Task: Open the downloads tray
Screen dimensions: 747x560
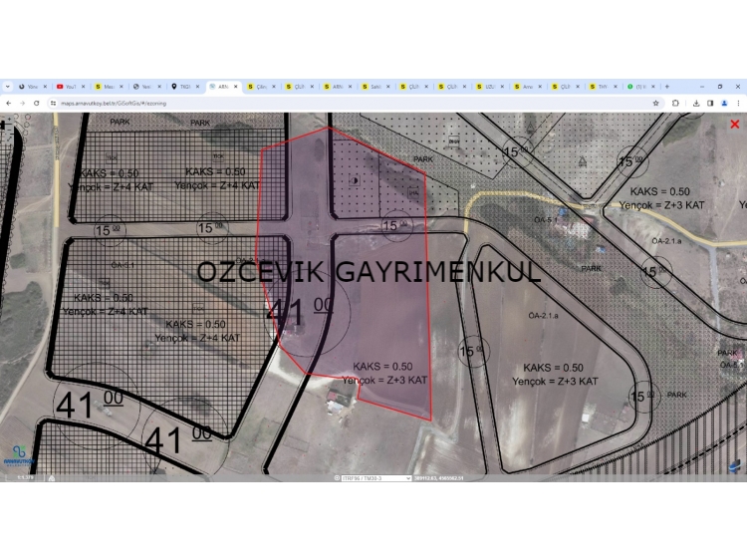Action: [x=696, y=103]
